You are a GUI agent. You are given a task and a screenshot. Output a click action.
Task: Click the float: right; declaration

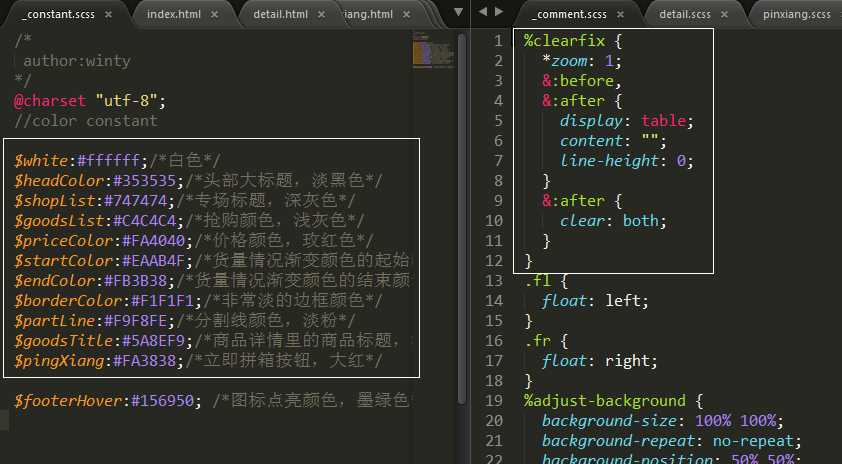[x=600, y=360]
